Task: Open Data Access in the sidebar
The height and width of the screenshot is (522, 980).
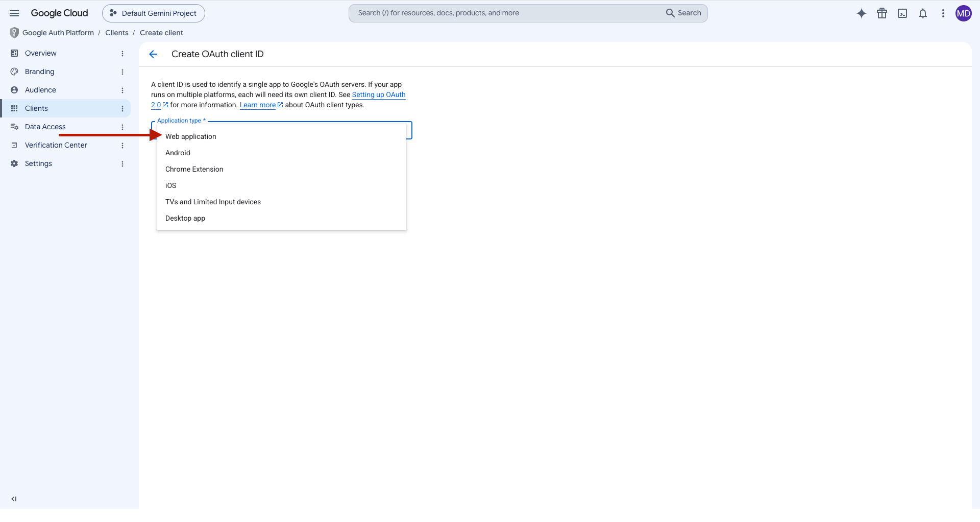Action: (65, 127)
